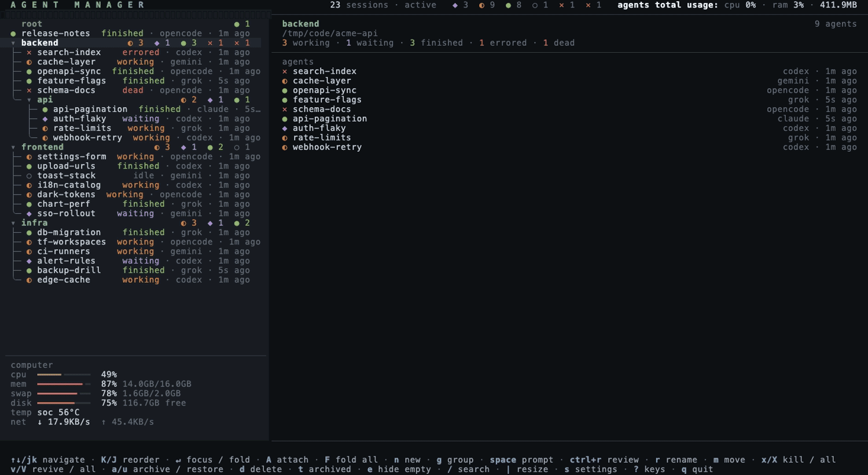Toggle the "e hide empty" option

pos(399,469)
